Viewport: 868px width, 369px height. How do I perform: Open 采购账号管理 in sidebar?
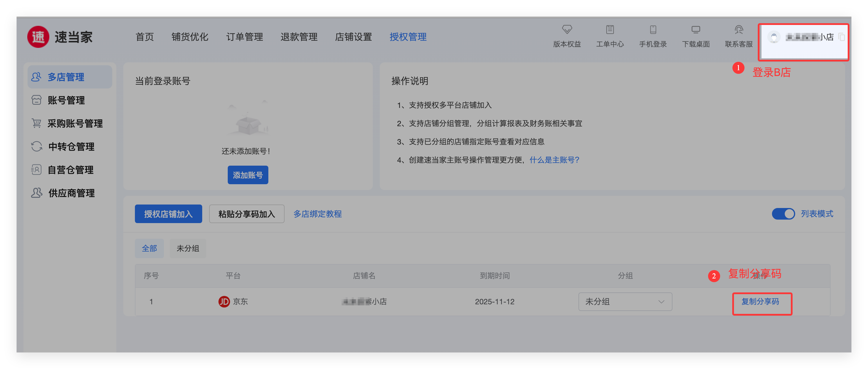coord(75,123)
